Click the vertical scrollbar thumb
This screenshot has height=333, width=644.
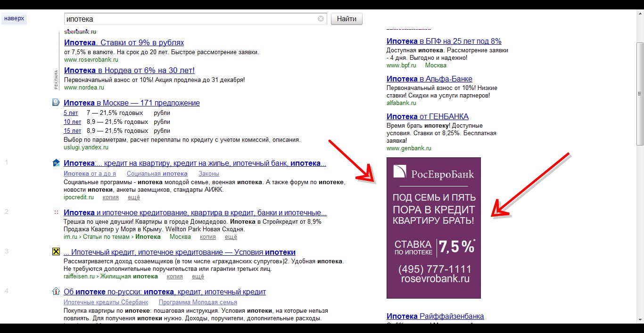(640, 93)
